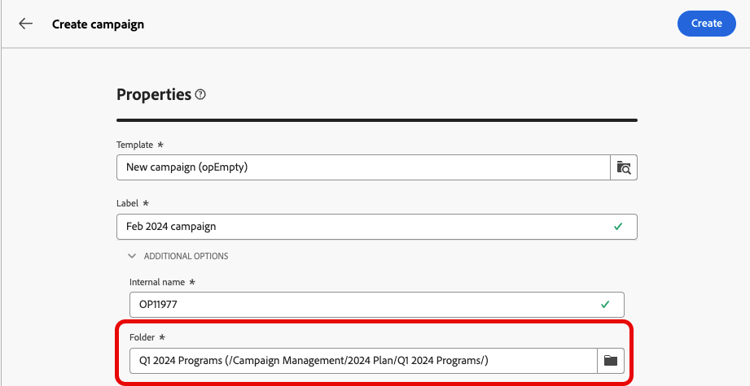Browse templates with the folder search icon
This screenshot has height=386, width=750.
[x=624, y=167]
